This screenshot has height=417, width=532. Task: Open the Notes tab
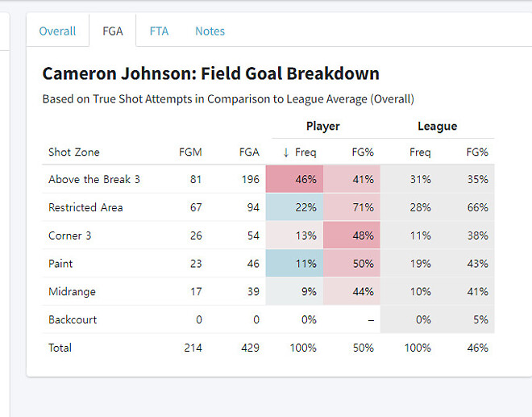coord(210,31)
